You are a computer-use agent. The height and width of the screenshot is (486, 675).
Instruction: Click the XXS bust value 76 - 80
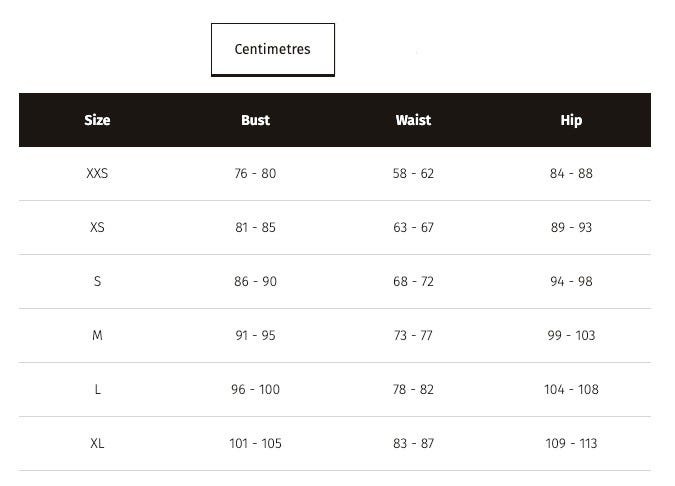pyautogui.click(x=255, y=173)
